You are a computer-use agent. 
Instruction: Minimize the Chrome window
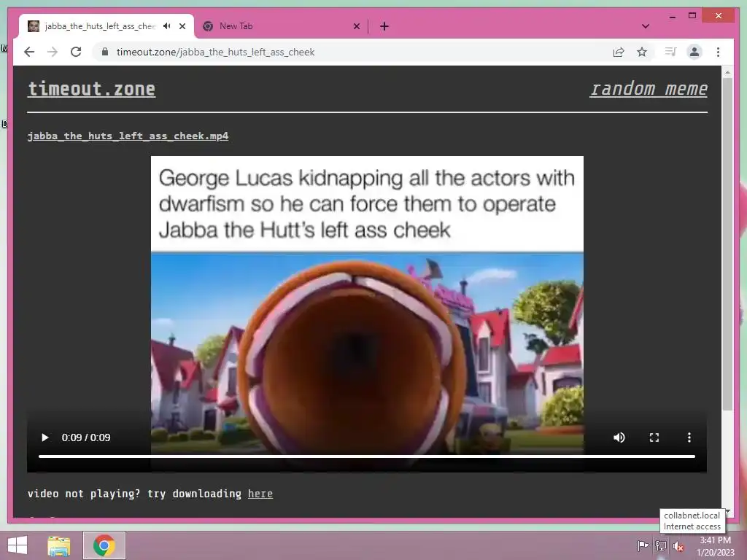tap(672, 17)
